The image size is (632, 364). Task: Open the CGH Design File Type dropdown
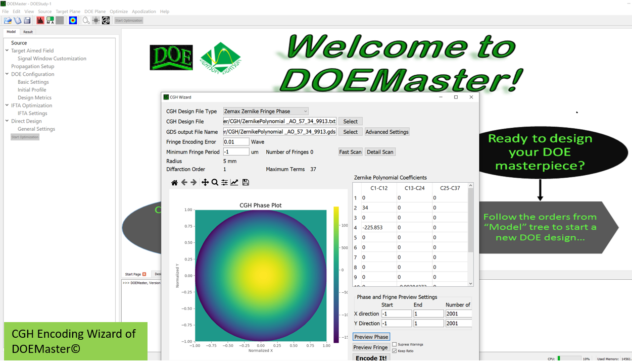266,111
